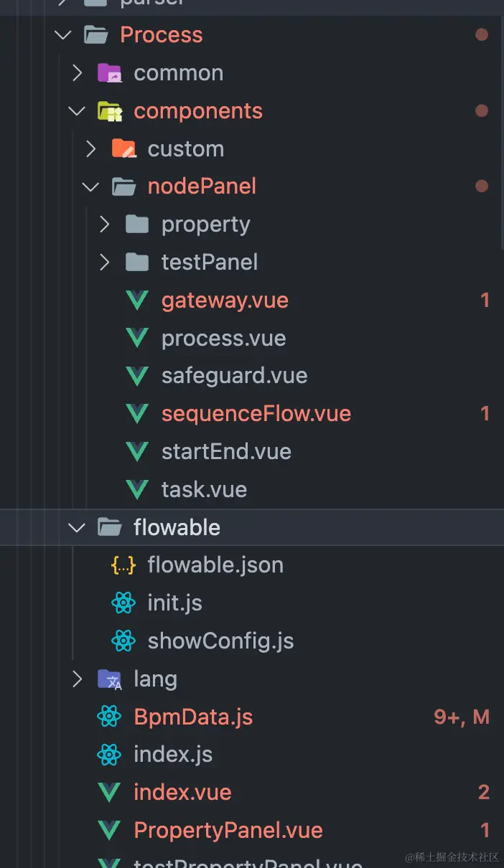Click the JS icon next to init.js
The width and height of the screenshot is (504, 868).
pos(123,603)
